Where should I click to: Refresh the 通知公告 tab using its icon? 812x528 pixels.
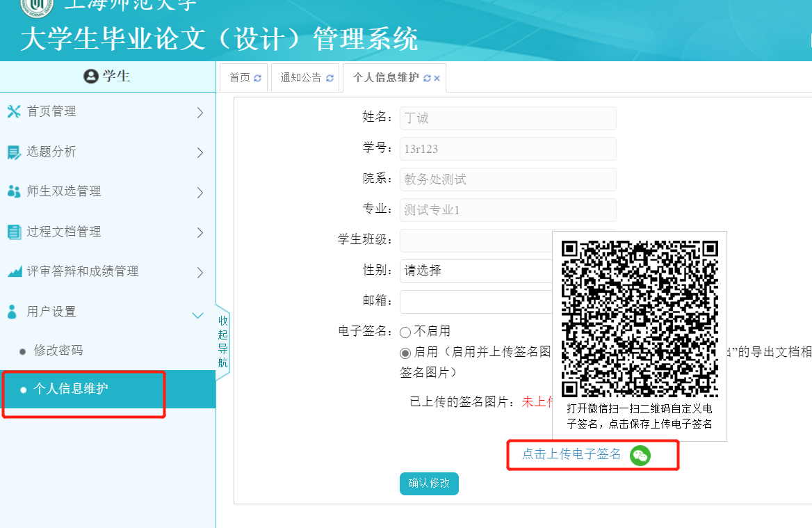pyautogui.click(x=330, y=78)
